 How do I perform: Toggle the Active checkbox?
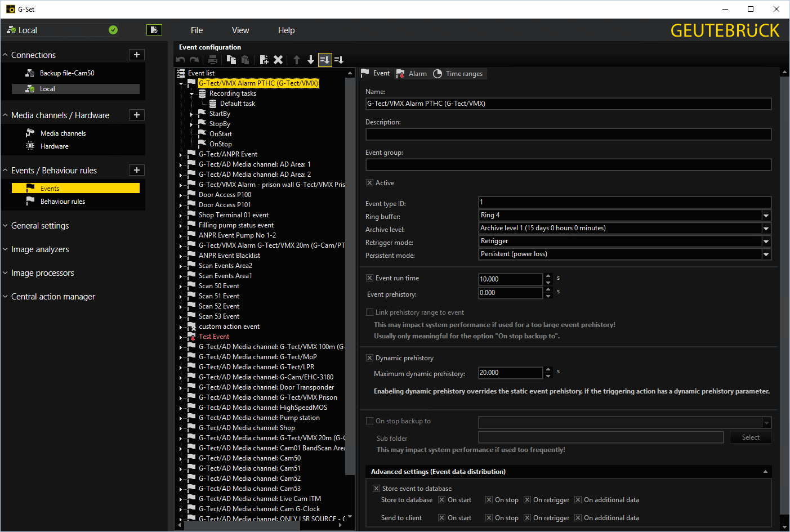369,183
